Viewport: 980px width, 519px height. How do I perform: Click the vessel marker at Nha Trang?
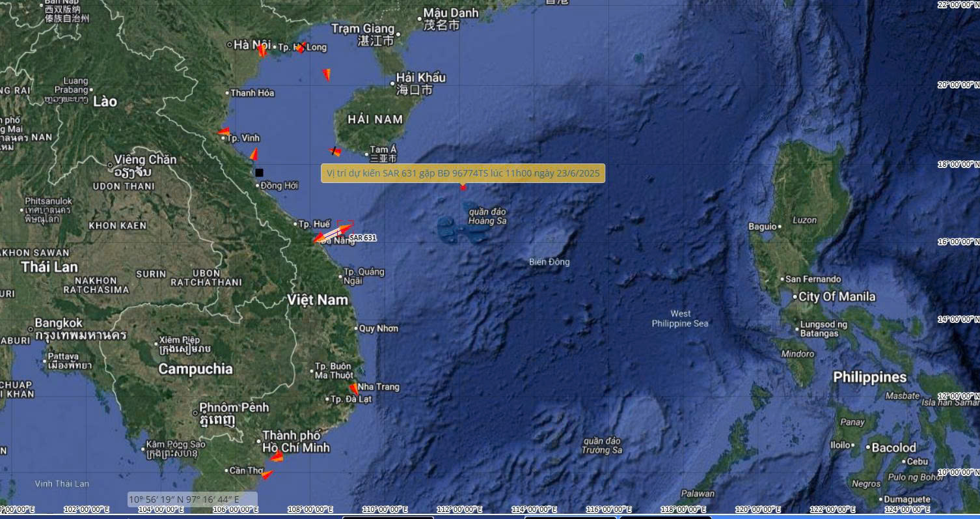pyautogui.click(x=353, y=389)
